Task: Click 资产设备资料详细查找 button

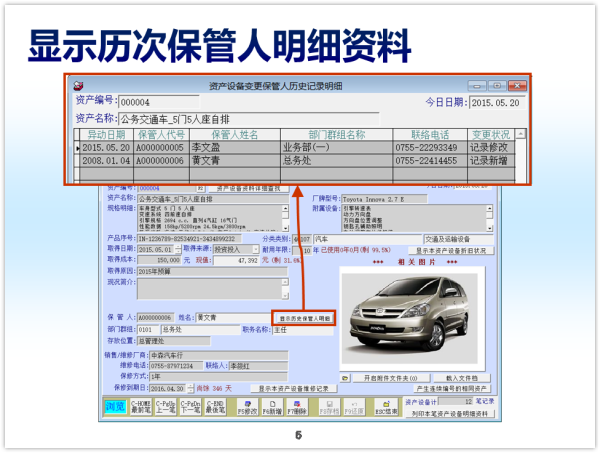Action: 248,188
